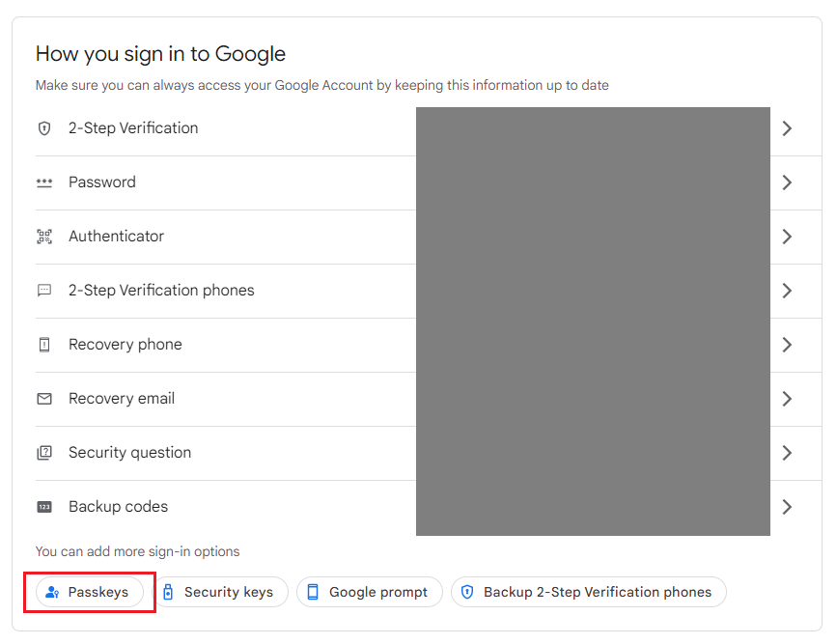Add Passkeys sign-in option

point(89,592)
